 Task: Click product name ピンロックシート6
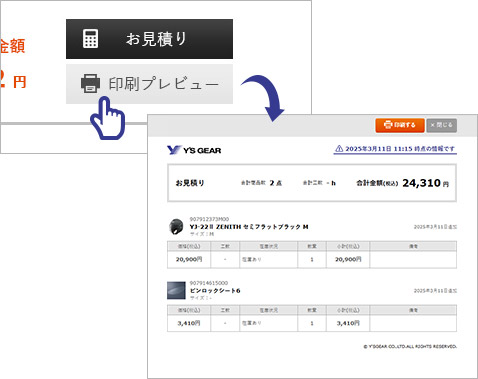tap(215, 291)
